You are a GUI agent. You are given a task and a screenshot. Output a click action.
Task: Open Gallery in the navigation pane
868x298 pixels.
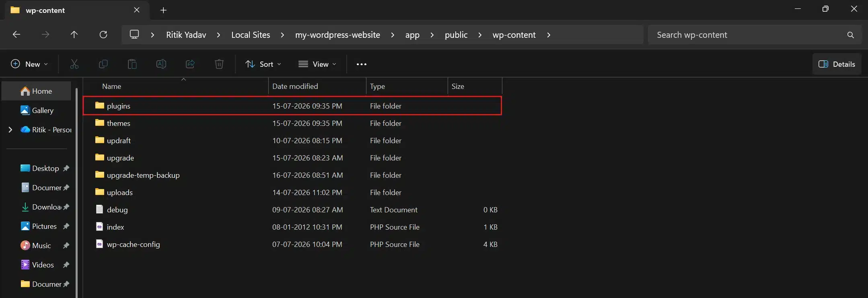tap(37, 110)
